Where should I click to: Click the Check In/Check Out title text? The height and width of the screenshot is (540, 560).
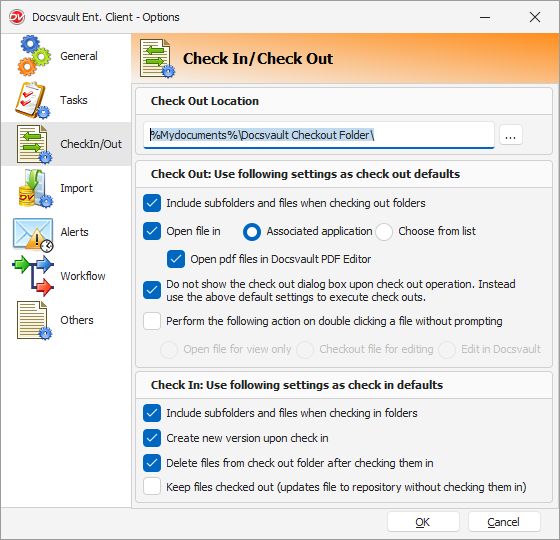(258, 59)
